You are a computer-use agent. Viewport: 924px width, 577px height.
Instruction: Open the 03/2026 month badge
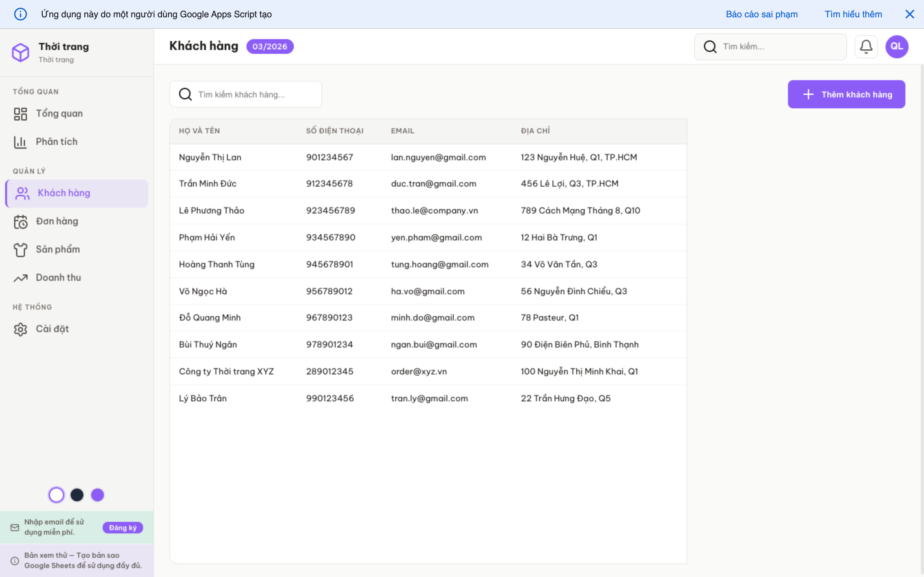click(270, 46)
